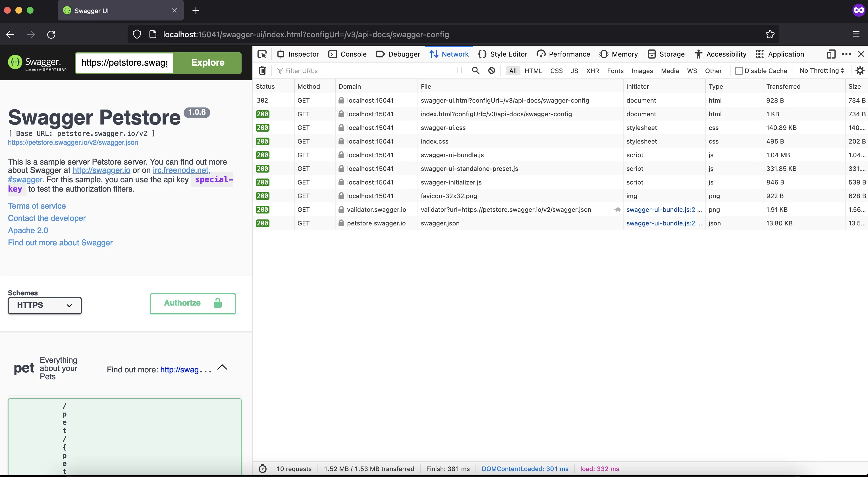Click the trash icon to clear network log
868x477 pixels.
tap(262, 71)
